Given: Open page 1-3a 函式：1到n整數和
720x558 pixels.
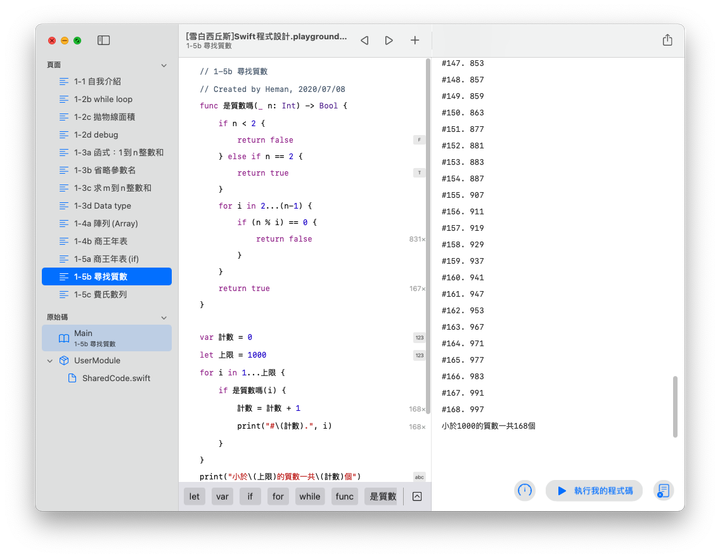Looking at the screenshot, I should [x=107, y=152].
